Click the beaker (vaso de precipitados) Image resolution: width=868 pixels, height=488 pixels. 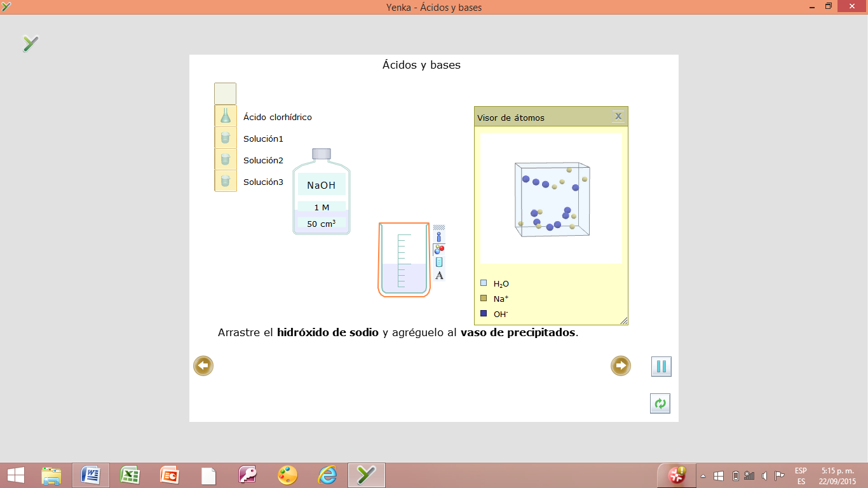tap(404, 259)
